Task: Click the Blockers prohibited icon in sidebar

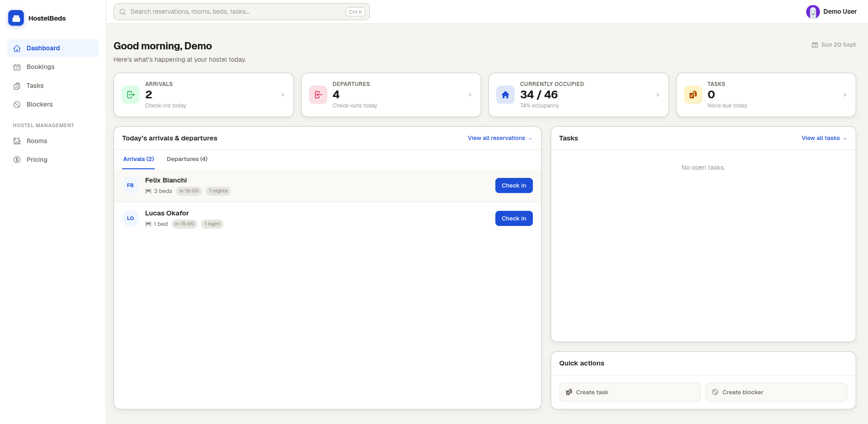Action: pos(17,105)
